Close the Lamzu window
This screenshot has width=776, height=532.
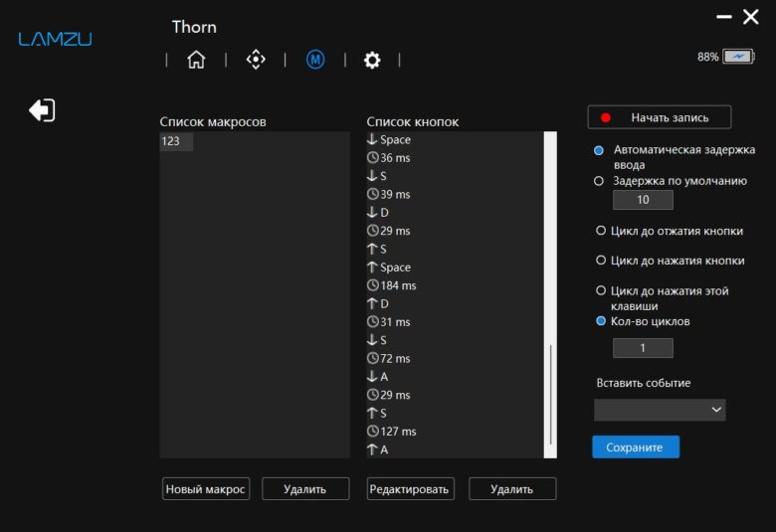point(751,17)
